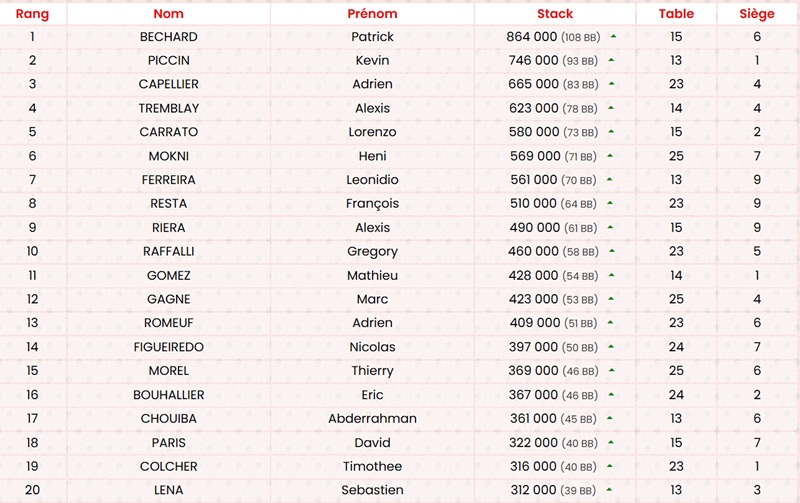Sort the table by Stack header
Screen dimensions: 800x503
coord(555,14)
